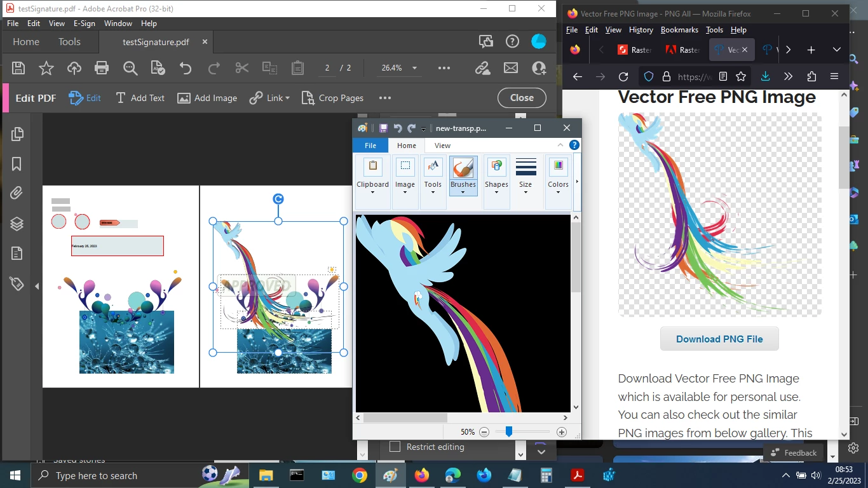The height and width of the screenshot is (488, 868).
Task: Open Acrobat's E-Sign menu
Action: point(84,24)
